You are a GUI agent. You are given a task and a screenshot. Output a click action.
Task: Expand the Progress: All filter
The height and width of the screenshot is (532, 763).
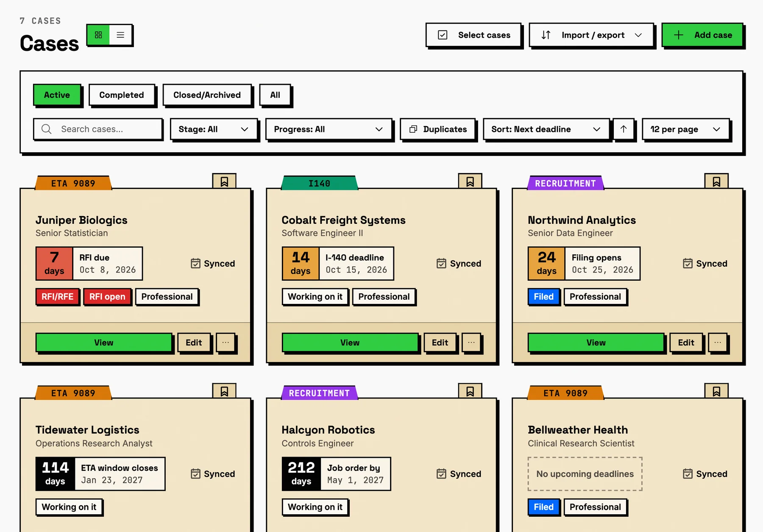click(328, 129)
